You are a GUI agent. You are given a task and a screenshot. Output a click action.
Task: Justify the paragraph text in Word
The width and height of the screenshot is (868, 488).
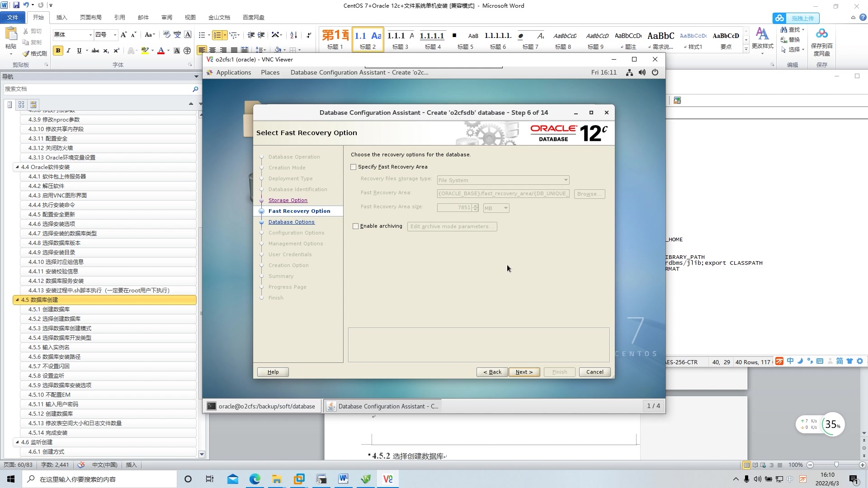[x=234, y=50]
